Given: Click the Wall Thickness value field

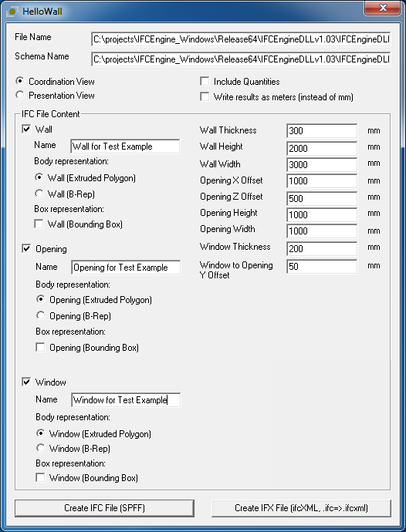Looking at the screenshot, I should [322, 130].
